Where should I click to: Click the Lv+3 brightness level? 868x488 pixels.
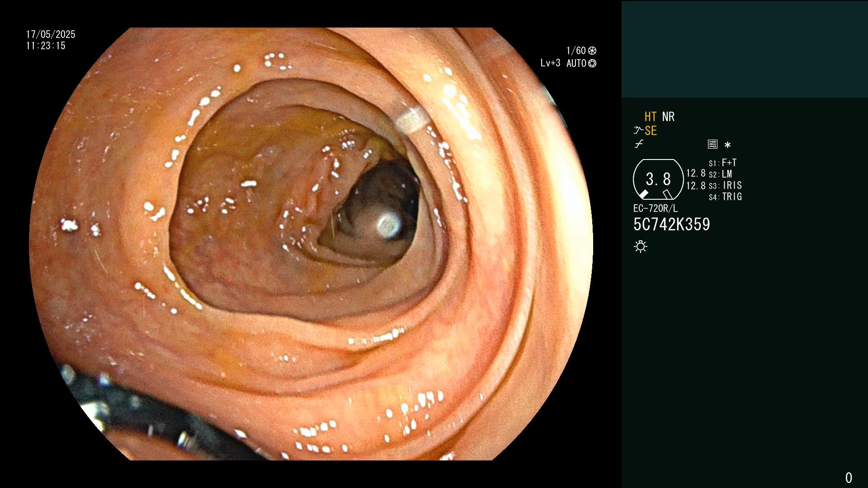(550, 63)
